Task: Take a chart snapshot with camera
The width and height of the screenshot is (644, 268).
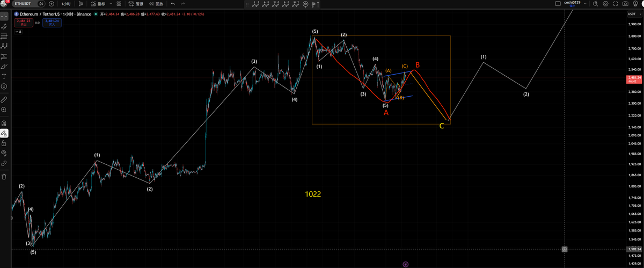Action: click(626, 4)
